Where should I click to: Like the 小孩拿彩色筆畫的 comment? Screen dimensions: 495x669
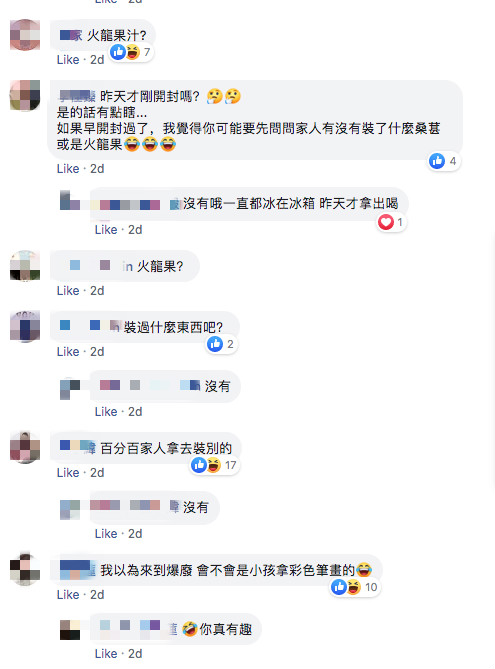68,595
